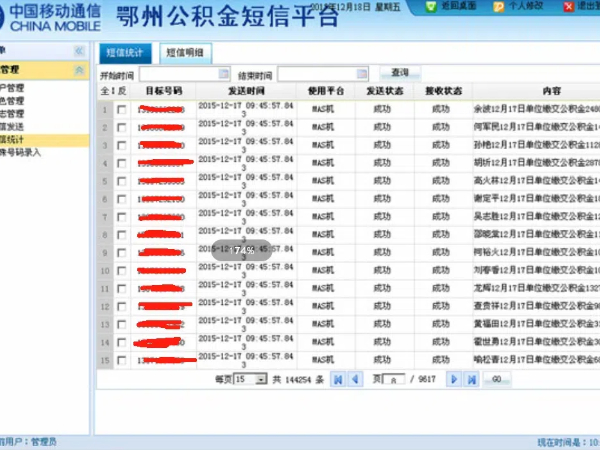600x450 pixels.
Task: Click row 2 content starting 何军民
Action: [x=536, y=127]
